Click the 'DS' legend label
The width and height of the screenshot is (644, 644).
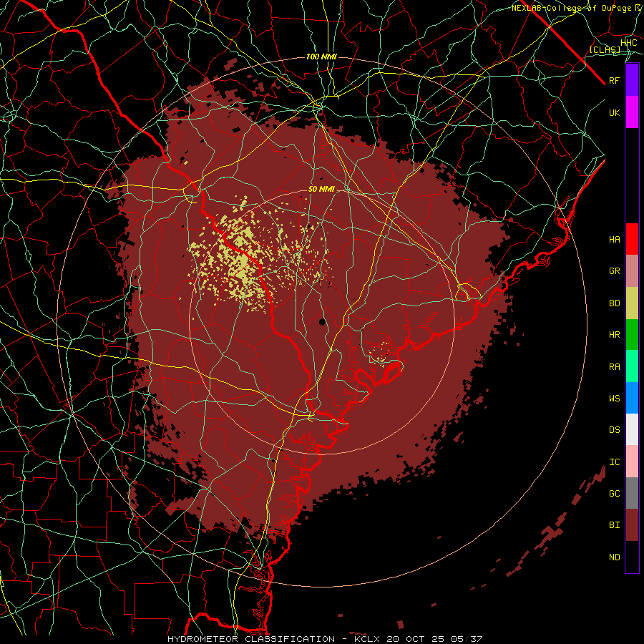click(x=614, y=430)
